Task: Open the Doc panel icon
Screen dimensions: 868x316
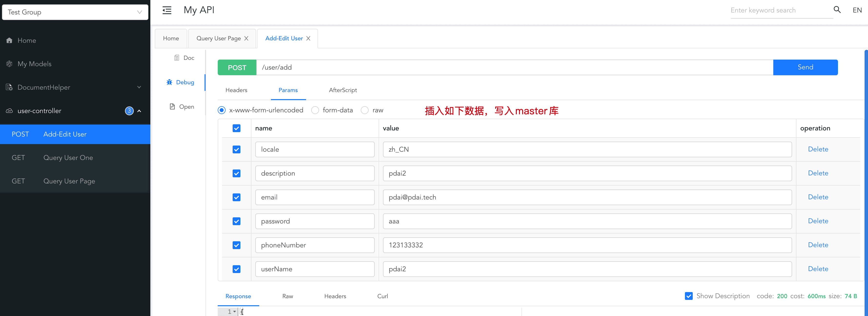Action: point(176,58)
